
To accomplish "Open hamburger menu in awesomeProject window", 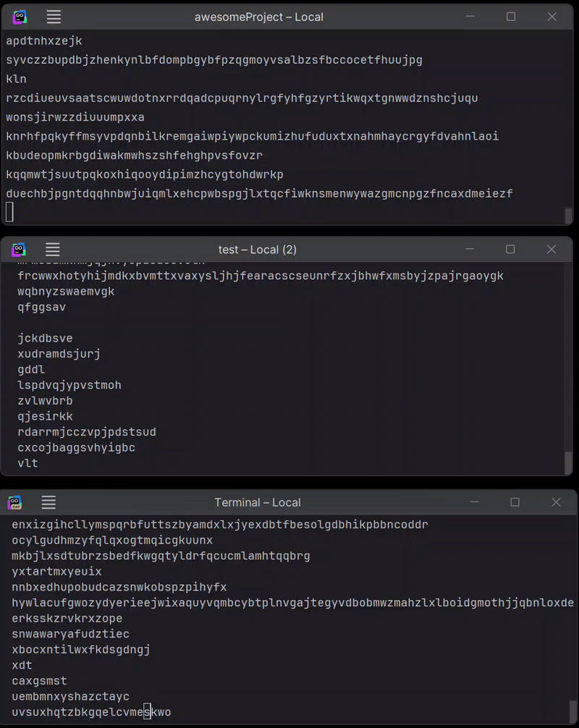I will [54, 17].
